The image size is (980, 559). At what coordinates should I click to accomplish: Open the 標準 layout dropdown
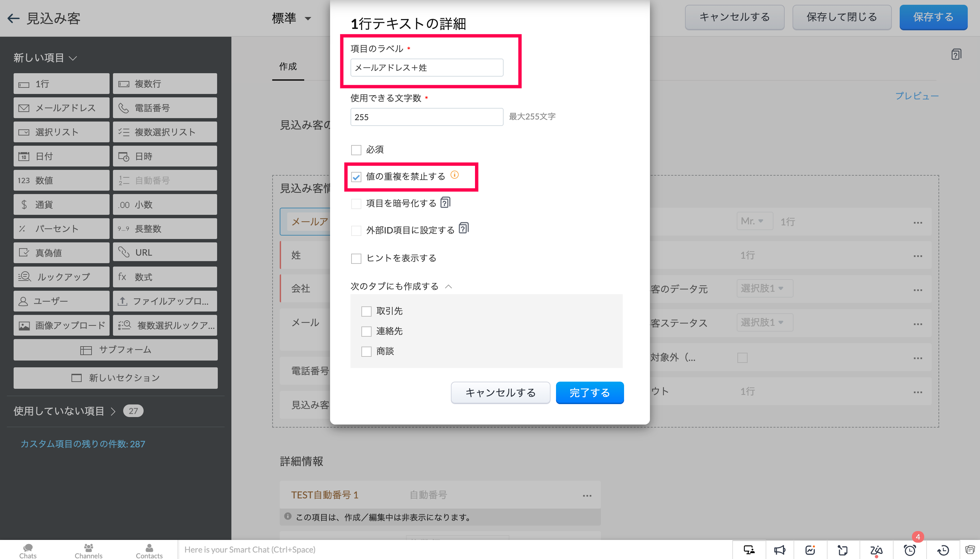[x=291, y=18]
